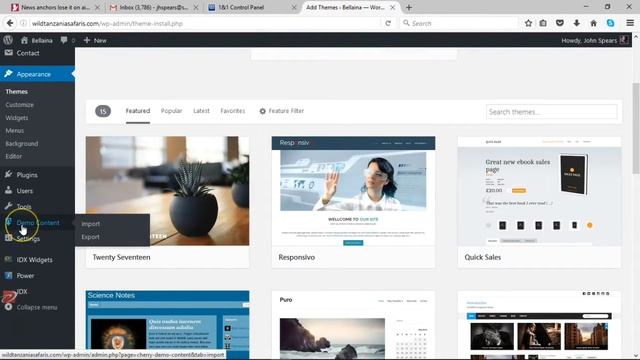Image resolution: width=640 pixels, height=360 pixels.
Task: Close the 1&1 Control Panel tab
Action: point(294,7)
